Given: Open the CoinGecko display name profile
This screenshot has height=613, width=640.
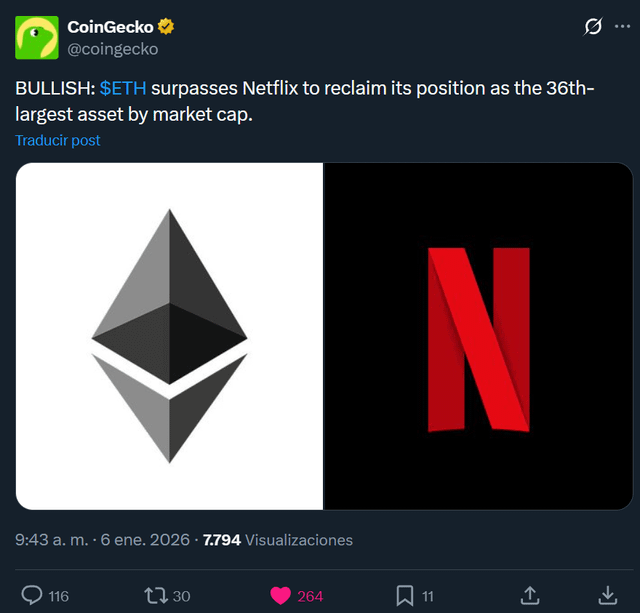Looking at the screenshot, I should (110, 27).
